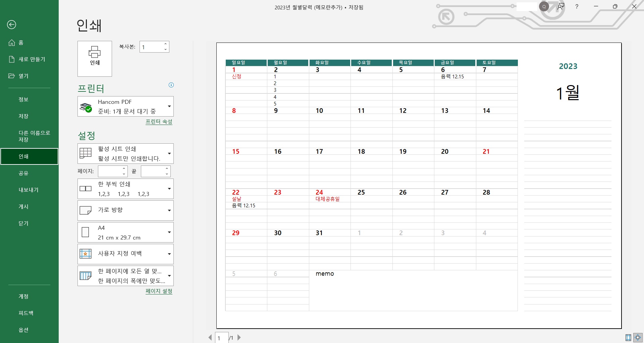Click the printer info icon
Screen dimensions: 644x343
(x=171, y=85)
